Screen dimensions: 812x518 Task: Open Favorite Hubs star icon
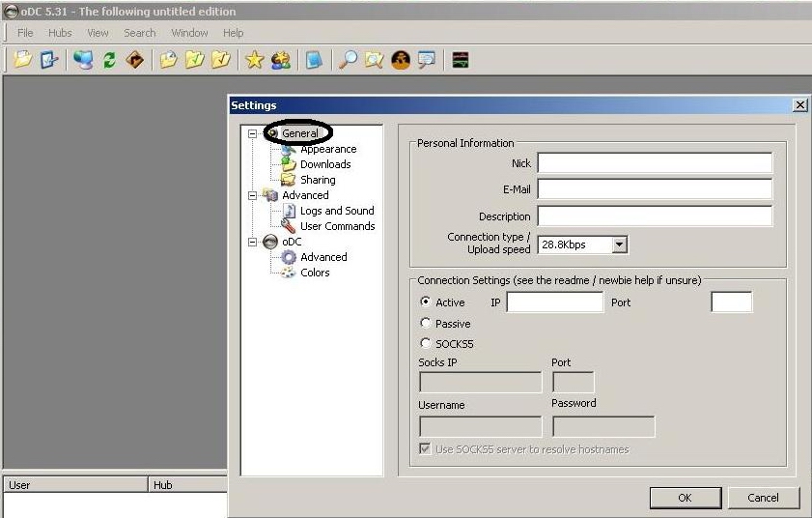click(254, 60)
